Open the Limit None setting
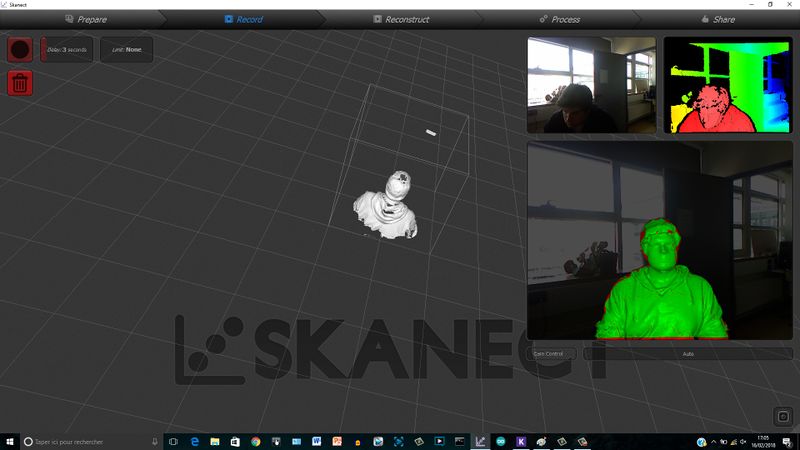 click(126, 49)
